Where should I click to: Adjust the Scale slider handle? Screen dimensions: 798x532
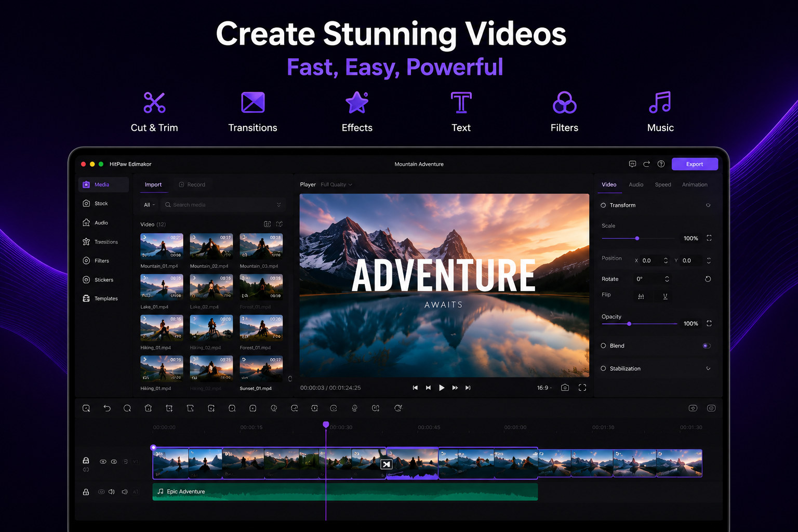[x=637, y=238]
